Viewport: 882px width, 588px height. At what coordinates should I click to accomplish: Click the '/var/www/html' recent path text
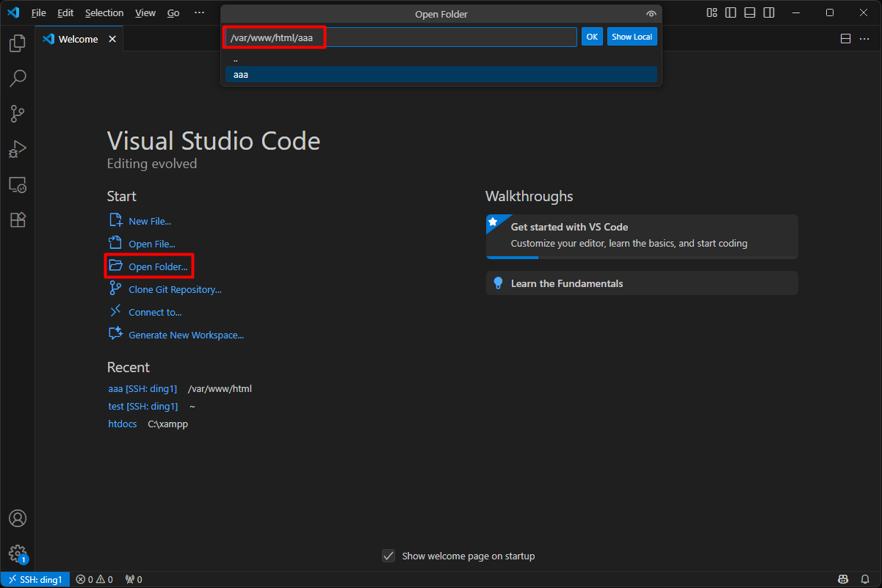pyautogui.click(x=220, y=388)
